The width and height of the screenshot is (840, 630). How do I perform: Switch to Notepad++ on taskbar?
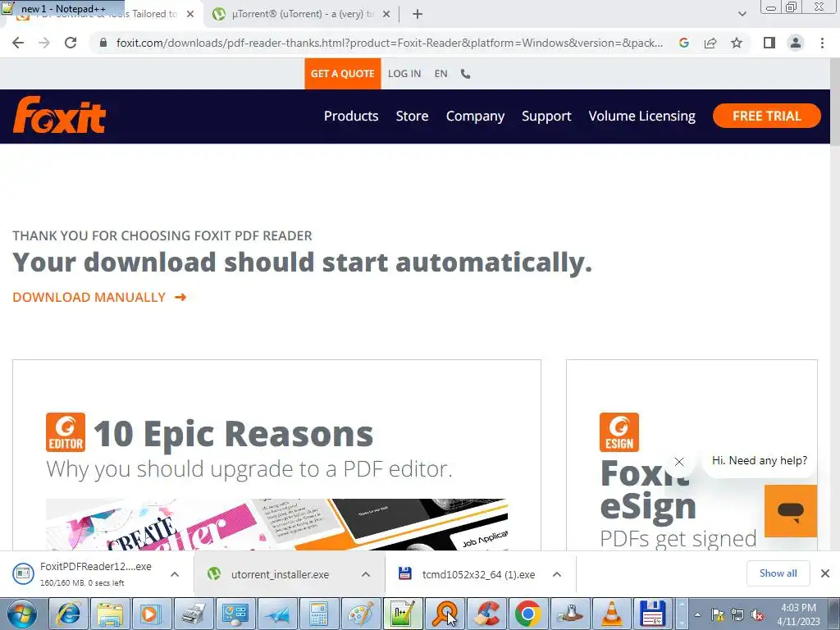coord(402,614)
